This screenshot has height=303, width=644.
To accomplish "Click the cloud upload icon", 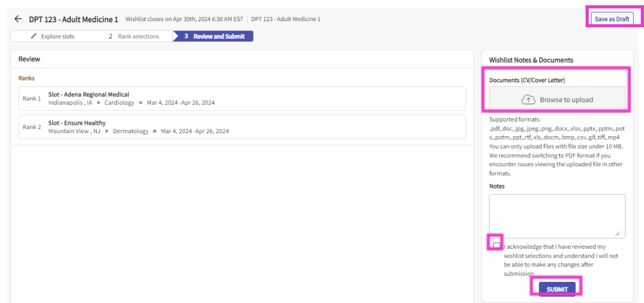I will click(x=528, y=99).
